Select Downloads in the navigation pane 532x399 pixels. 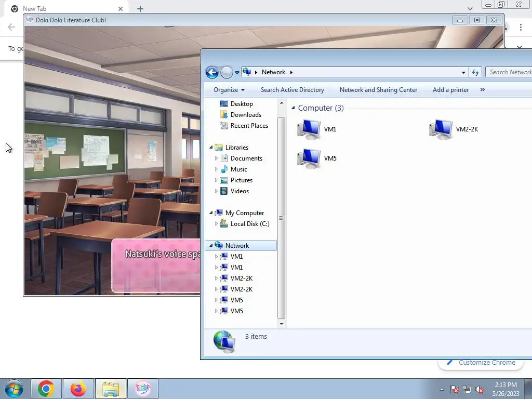246,115
